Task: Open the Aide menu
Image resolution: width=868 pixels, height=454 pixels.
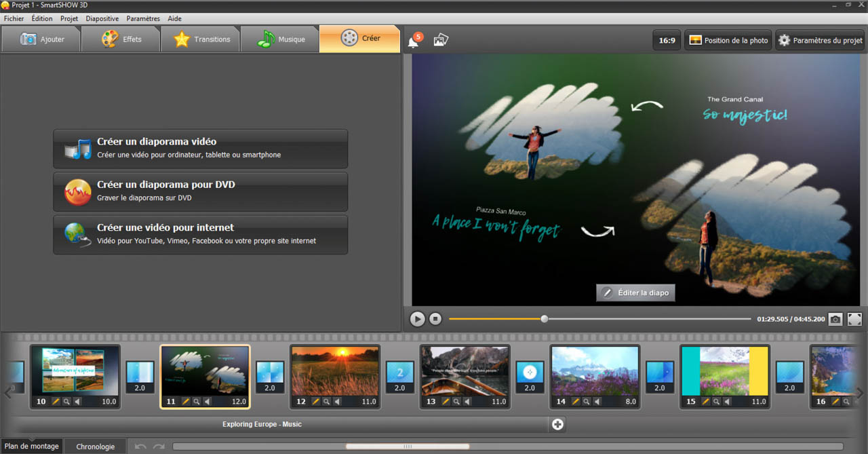Action: point(174,18)
